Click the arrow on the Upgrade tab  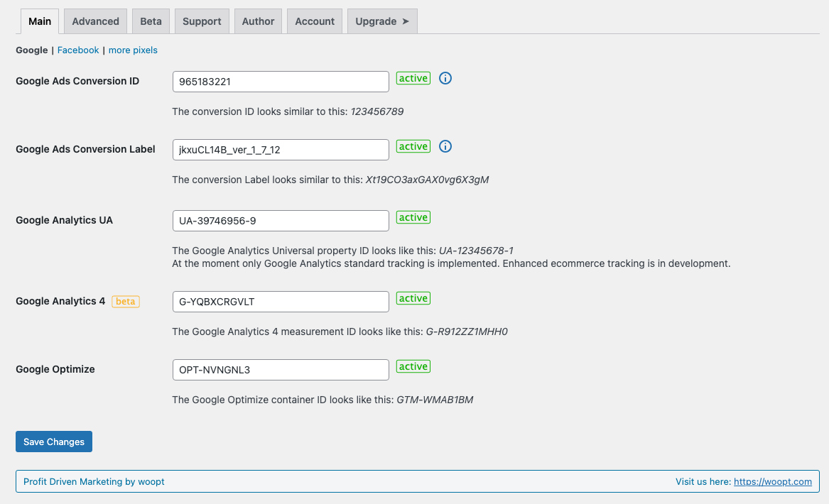coord(404,21)
